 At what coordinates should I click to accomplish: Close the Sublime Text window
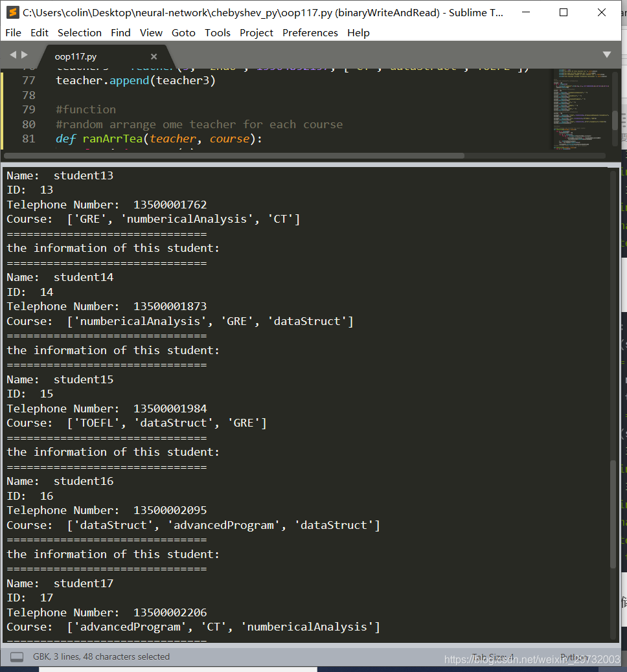(602, 12)
